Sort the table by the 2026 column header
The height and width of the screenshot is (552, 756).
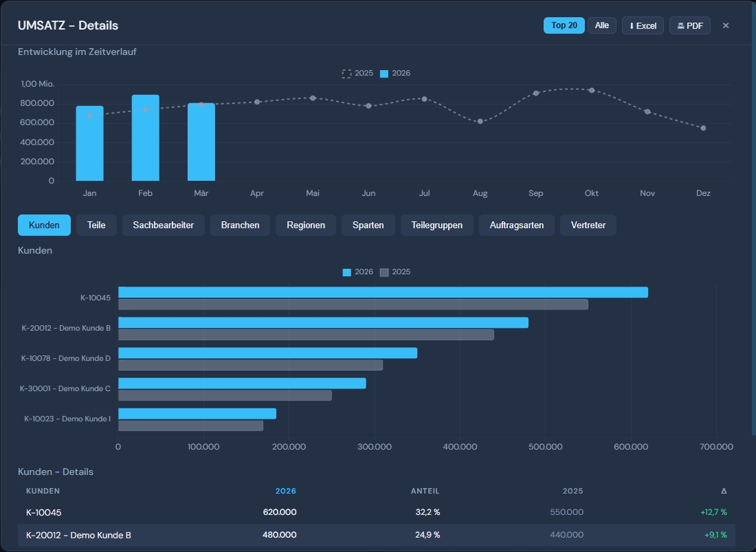[x=285, y=491]
